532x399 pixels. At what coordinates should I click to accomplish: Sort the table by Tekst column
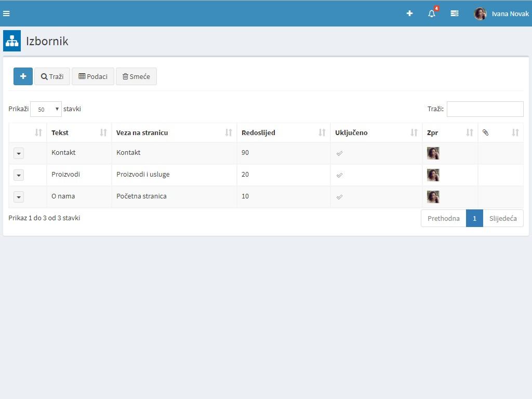(79, 132)
